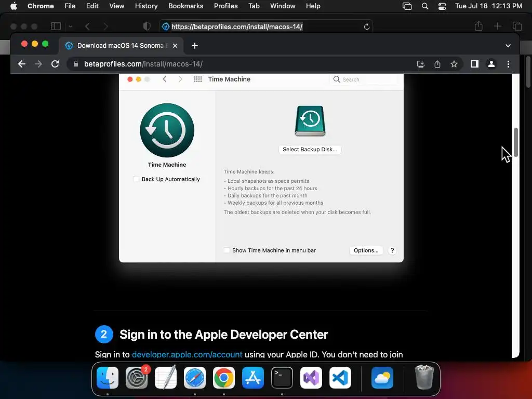Viewport: 532px width, 399px height.
Task: Reload the betaprofiles page in Chrome
Action: (55, 64)
